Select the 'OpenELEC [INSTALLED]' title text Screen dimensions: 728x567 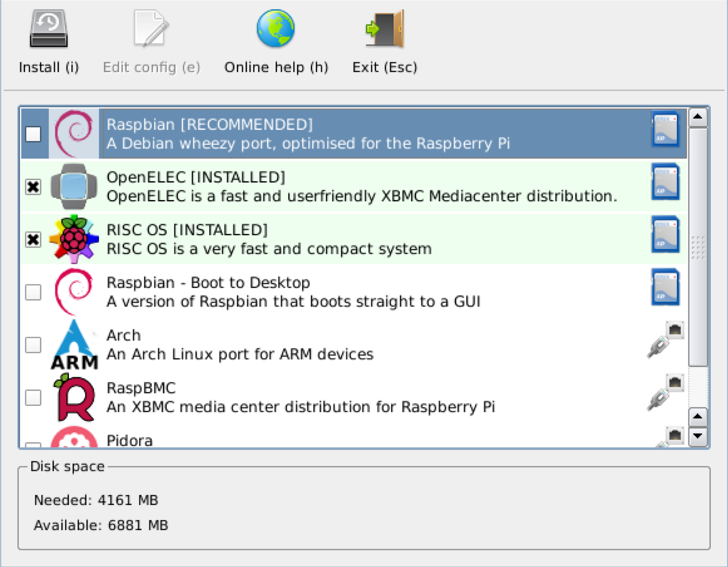pos(196,177)
